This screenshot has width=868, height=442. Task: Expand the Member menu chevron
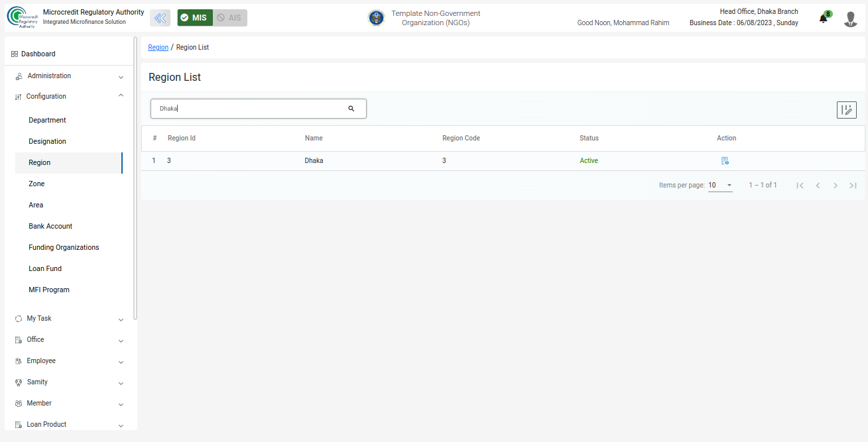(121, 404)
